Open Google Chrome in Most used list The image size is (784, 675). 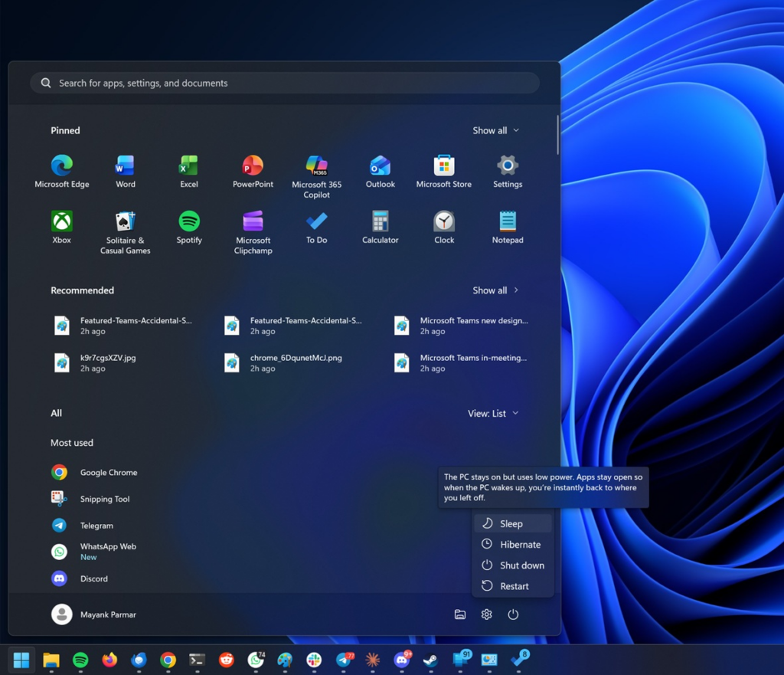95,473
